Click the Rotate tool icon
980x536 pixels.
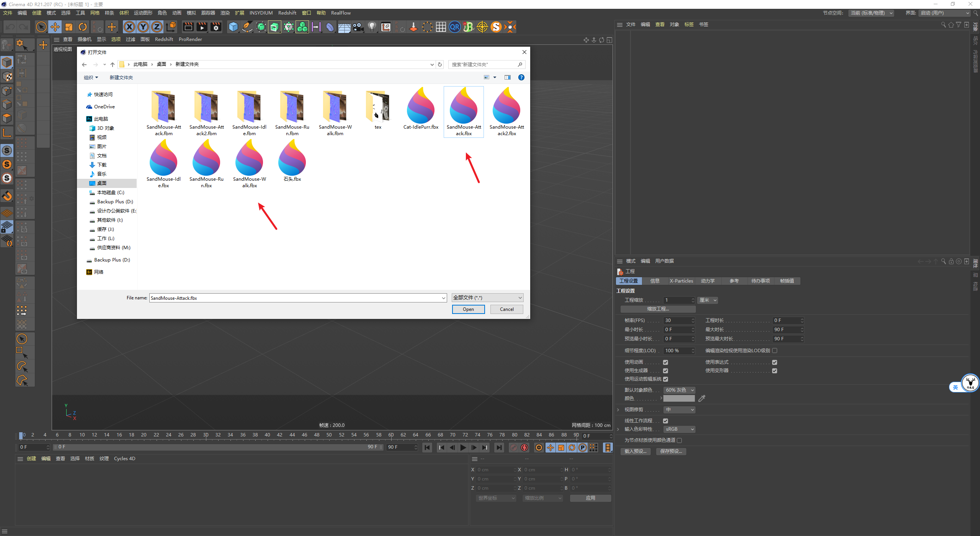pos(83,27)
